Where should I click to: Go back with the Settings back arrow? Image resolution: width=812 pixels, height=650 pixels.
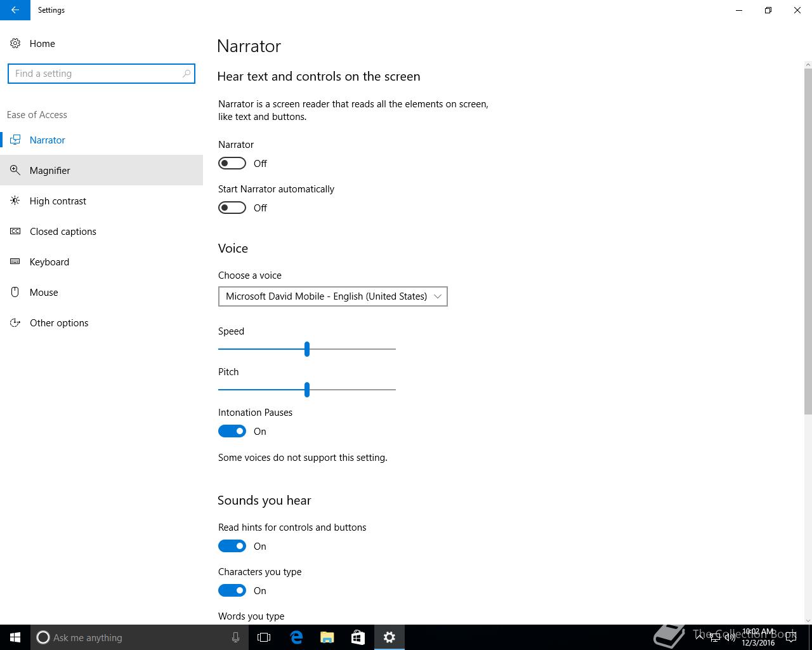click(15, 10)
